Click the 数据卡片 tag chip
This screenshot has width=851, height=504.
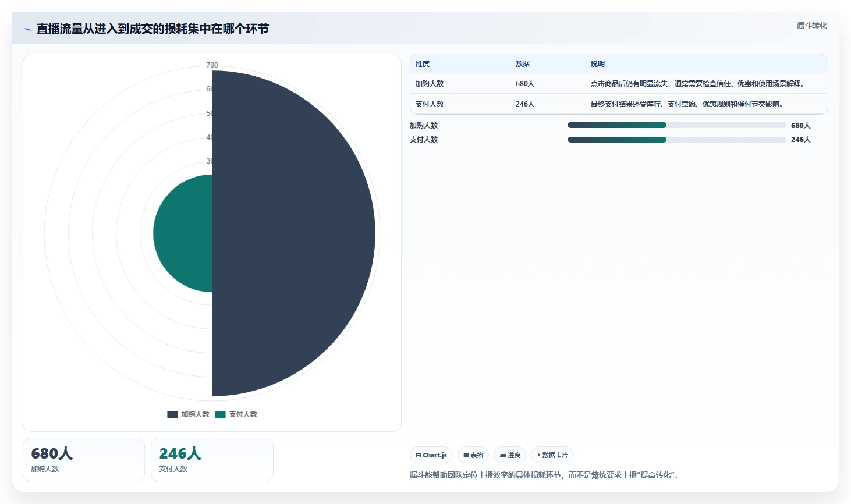[552, 455]
